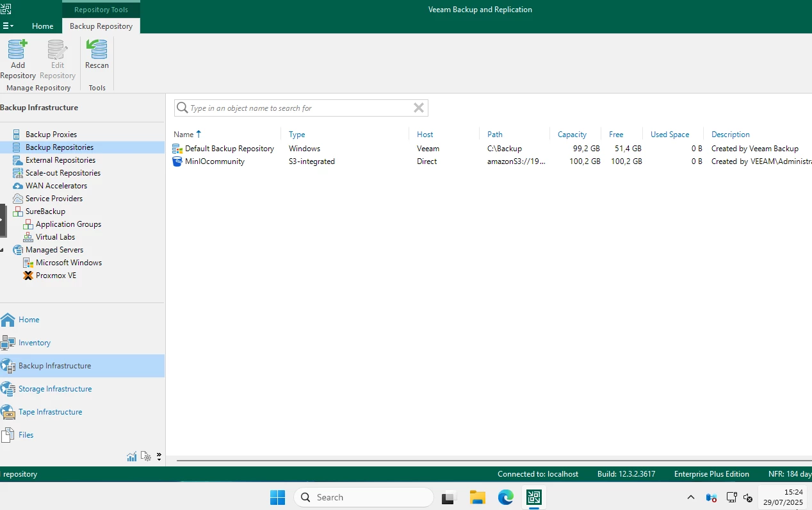
Task: Click the WAN Accelerators cloud icon
Action: [17, 186]
